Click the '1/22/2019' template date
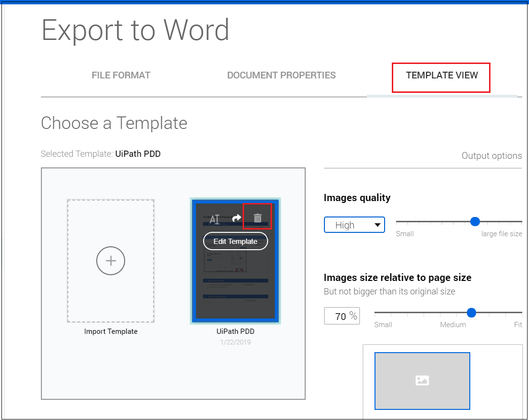Screen dimensions: 529x420 tap(235, 342)
